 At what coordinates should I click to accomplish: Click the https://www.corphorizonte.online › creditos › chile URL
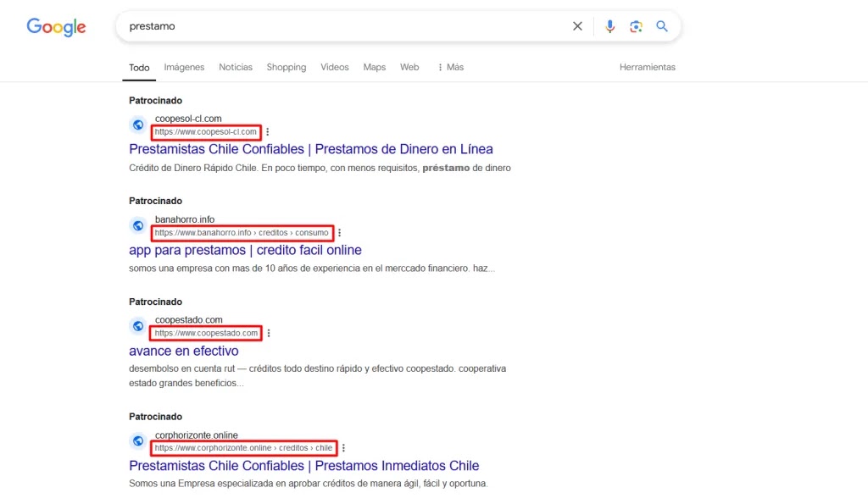pyautogui.click(x=243, y=447)
